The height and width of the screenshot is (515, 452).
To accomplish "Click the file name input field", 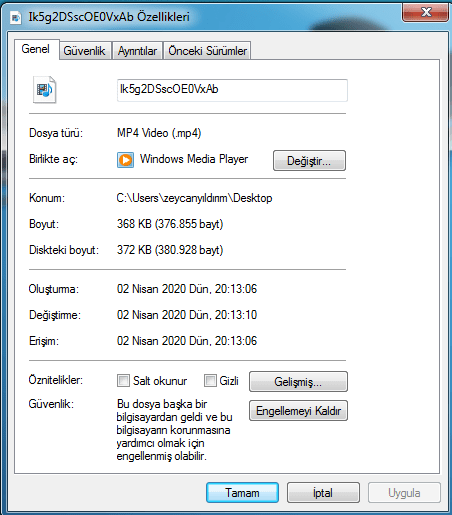I will [x=232, y=90].
